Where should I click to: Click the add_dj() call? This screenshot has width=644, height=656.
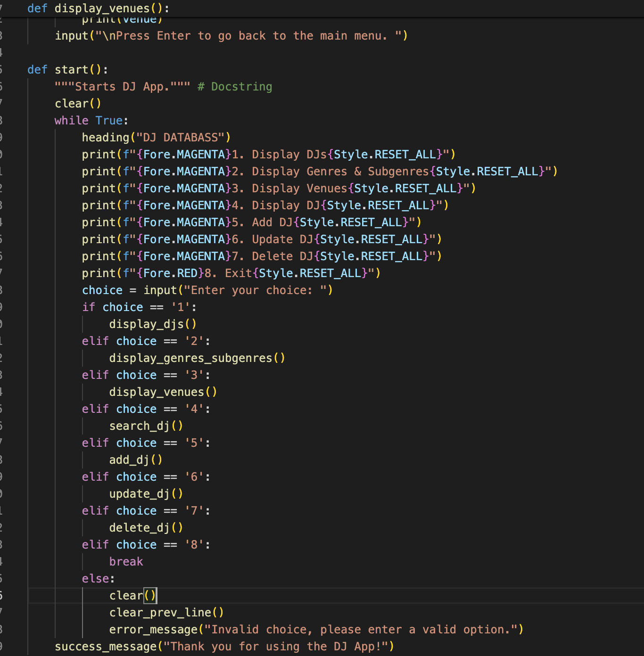(136, 460)
